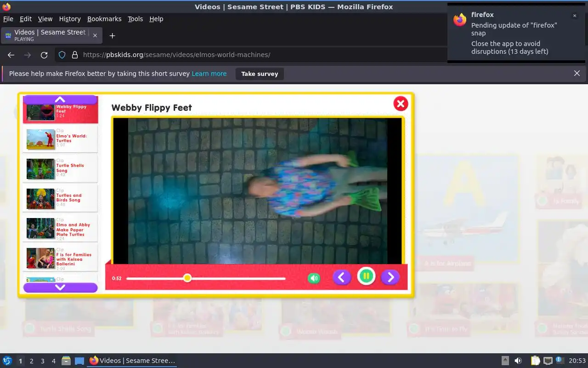Click the show desktop taskbar icon
The height and width of the screenshot is (368, 588).
point(79,361)
